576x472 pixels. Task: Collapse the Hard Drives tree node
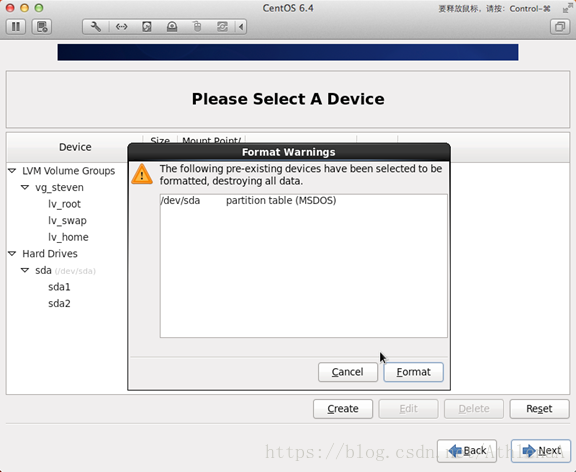pyautogui.click(x=12, y=253)
